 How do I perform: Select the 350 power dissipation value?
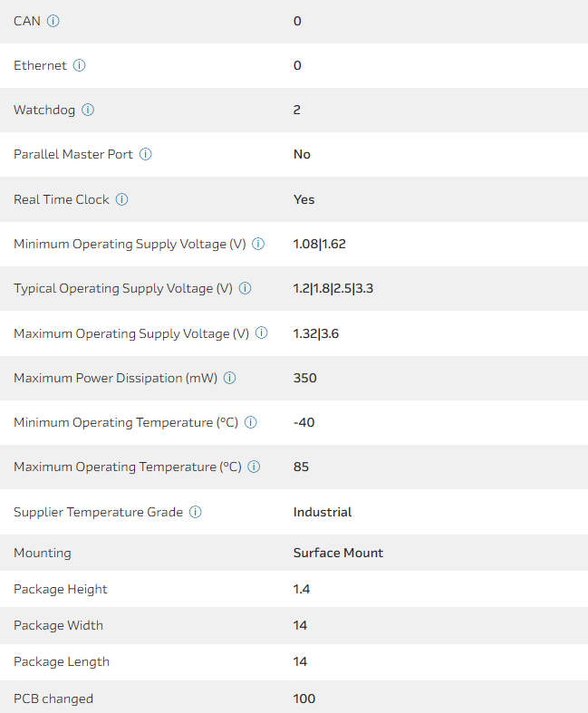[x=305, y=378]
